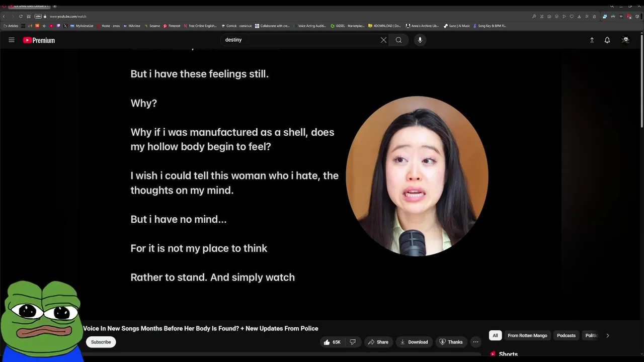Select the From Rotten Mango chip
This screenshot has width=644, height=362.
527,335
